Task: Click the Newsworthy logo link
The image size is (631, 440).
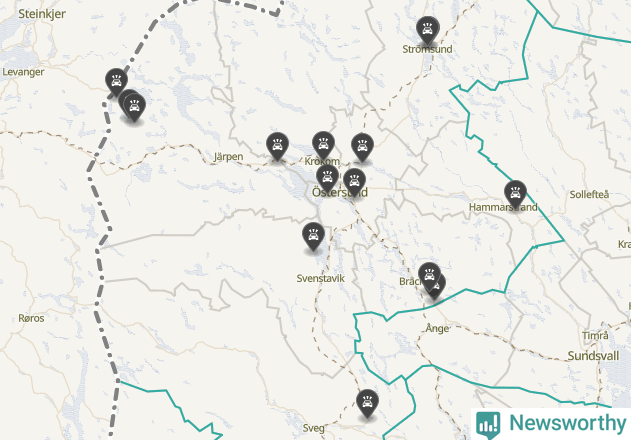Action: tap(551, 424)
